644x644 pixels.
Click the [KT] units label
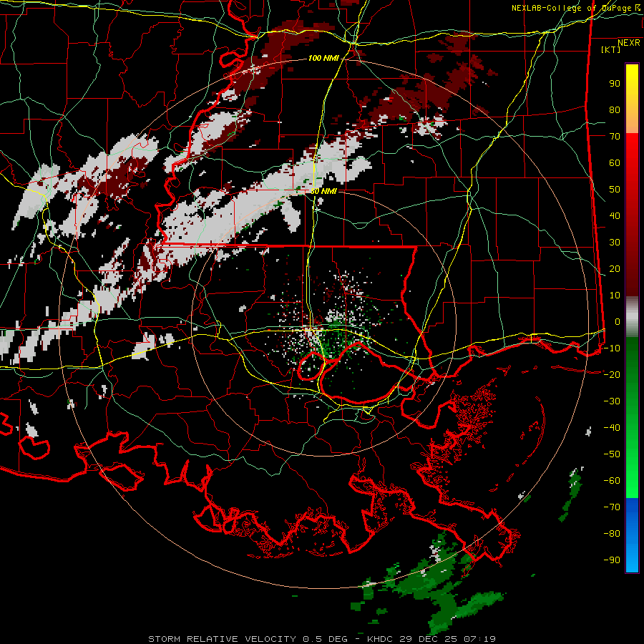[x=610, y=49]
